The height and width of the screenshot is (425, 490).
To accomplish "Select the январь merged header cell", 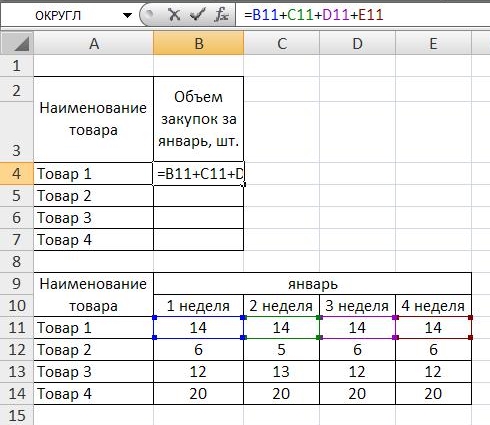I will pos(313,284).
